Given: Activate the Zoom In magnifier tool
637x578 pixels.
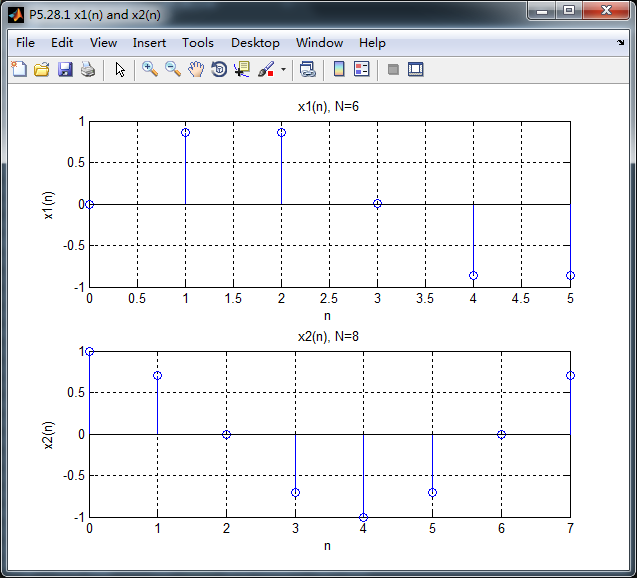Looking at the screenshot, I should click(x=150, y=69).
